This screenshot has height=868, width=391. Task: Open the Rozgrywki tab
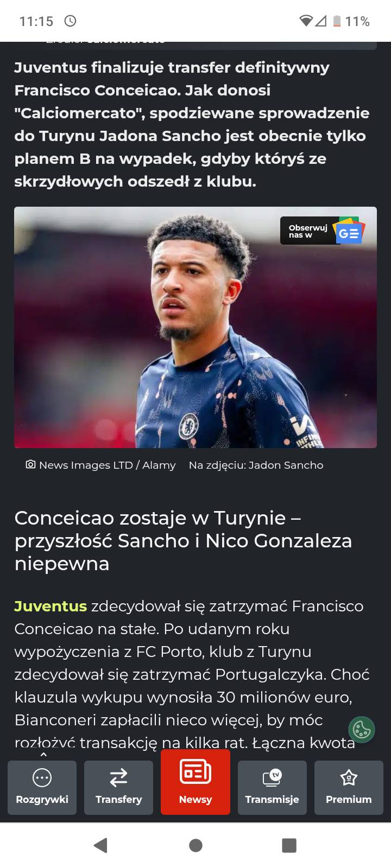pos(42,787)
